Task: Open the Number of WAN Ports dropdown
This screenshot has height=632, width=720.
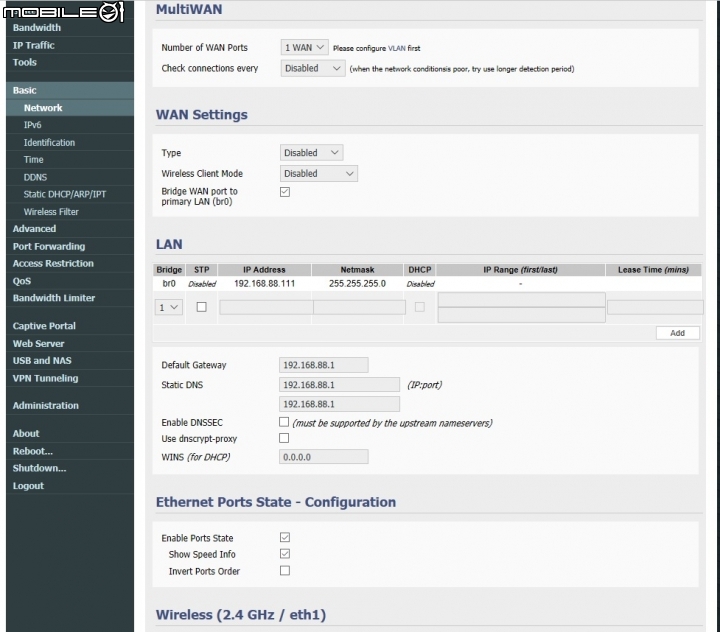Action: click(304, 47)
